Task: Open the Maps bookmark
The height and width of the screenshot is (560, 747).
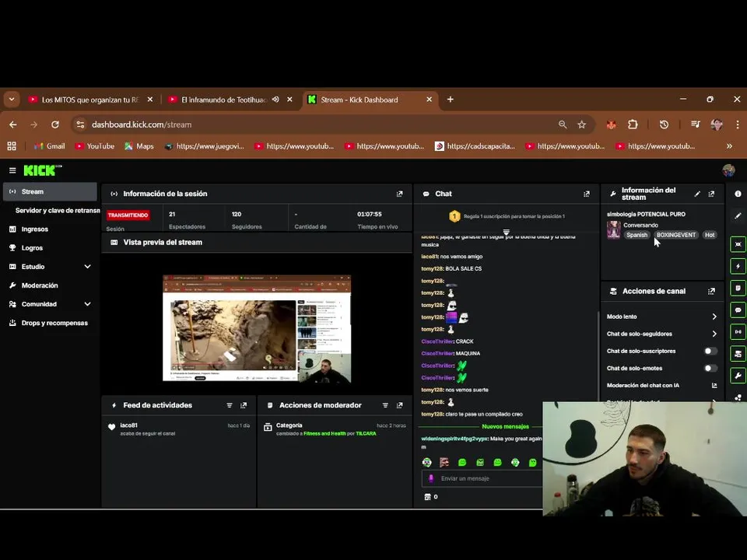Action: 139,146
